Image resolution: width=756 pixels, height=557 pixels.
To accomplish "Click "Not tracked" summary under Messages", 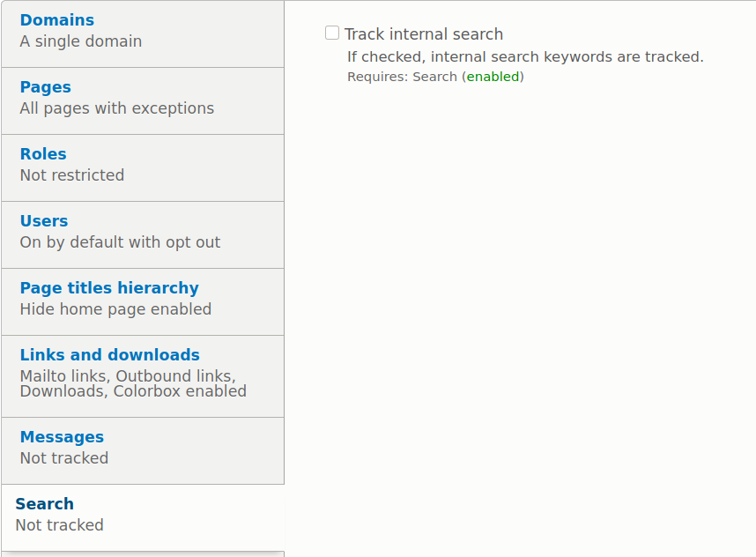I will point(64,458).
